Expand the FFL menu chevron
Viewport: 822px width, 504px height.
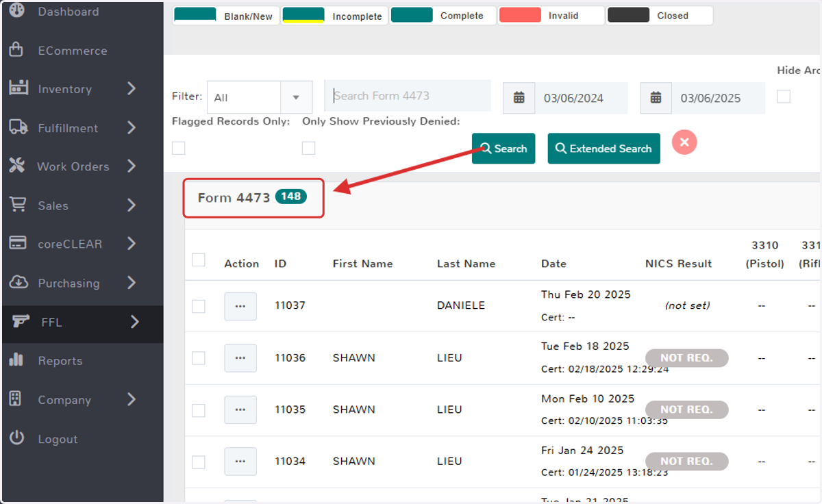pyautogui.click(x=135, y=321)
